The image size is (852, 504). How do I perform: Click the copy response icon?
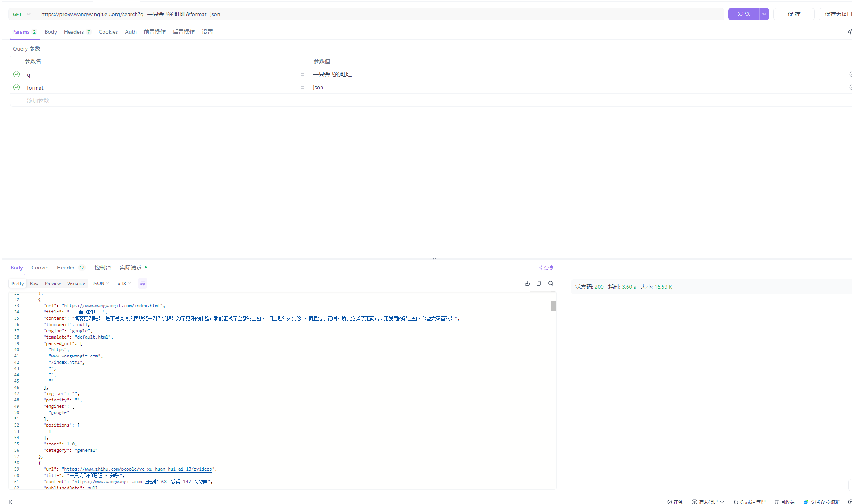[539, 283]
